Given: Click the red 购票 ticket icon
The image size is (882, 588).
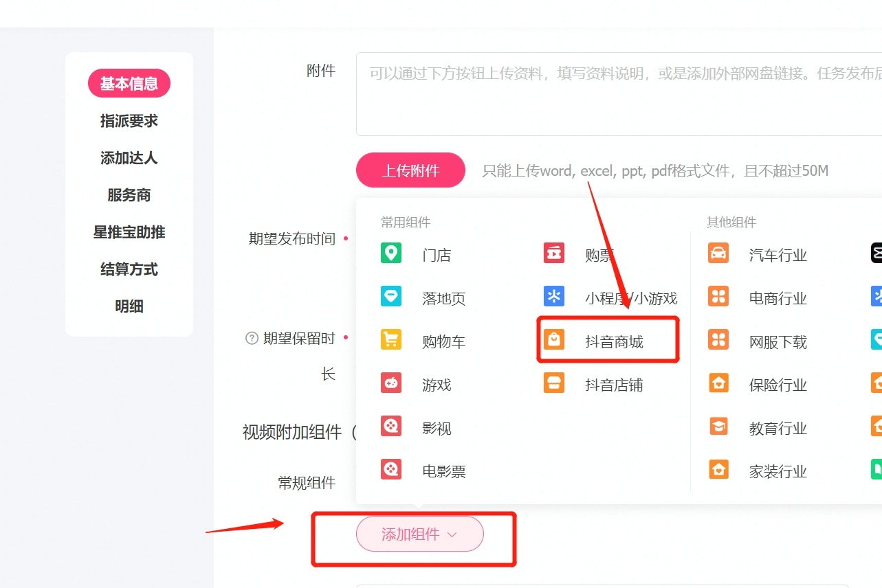Looking at the screenshot, I should tap(554, 253).
